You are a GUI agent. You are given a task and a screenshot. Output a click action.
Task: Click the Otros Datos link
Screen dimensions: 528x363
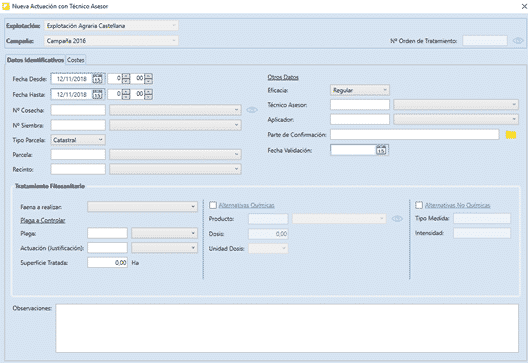point(283,77)
